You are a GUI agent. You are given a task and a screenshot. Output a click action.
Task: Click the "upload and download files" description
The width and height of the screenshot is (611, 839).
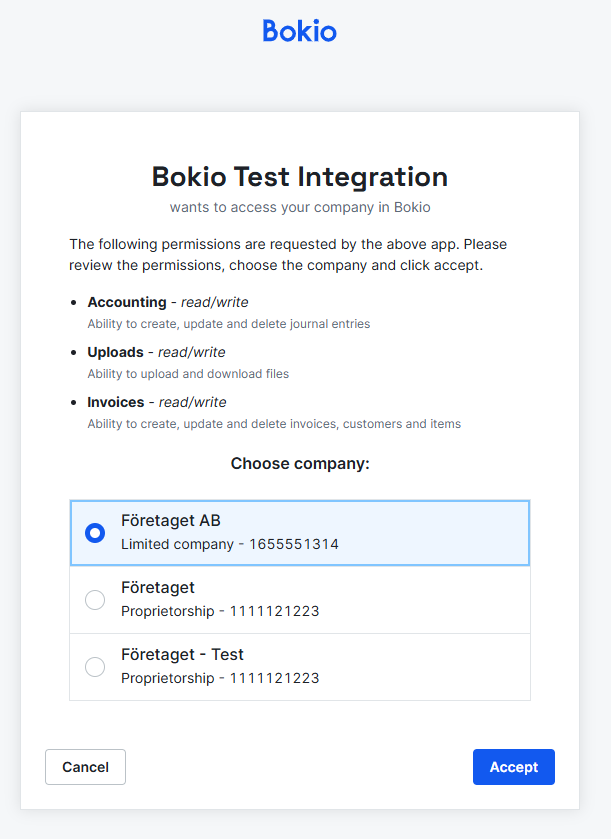point(188,374)
